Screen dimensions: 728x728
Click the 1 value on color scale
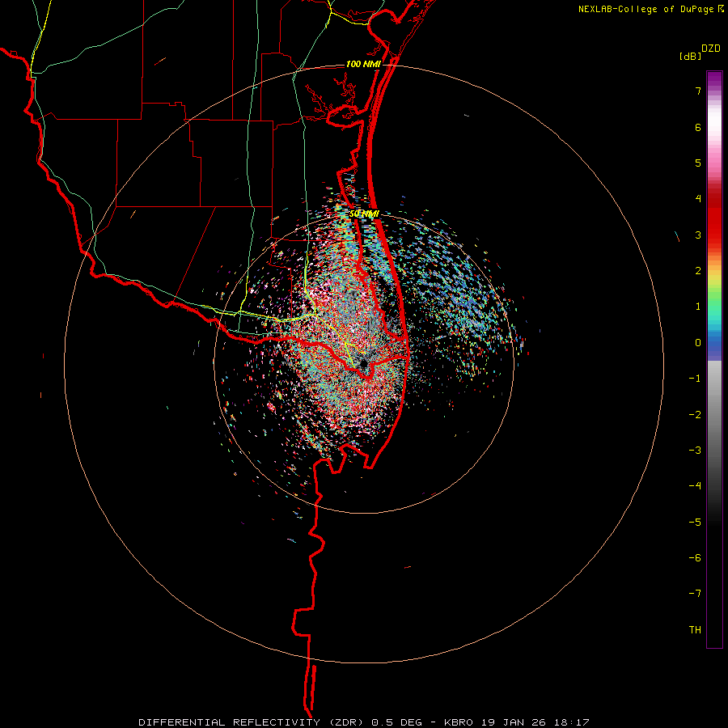point(698,307)
